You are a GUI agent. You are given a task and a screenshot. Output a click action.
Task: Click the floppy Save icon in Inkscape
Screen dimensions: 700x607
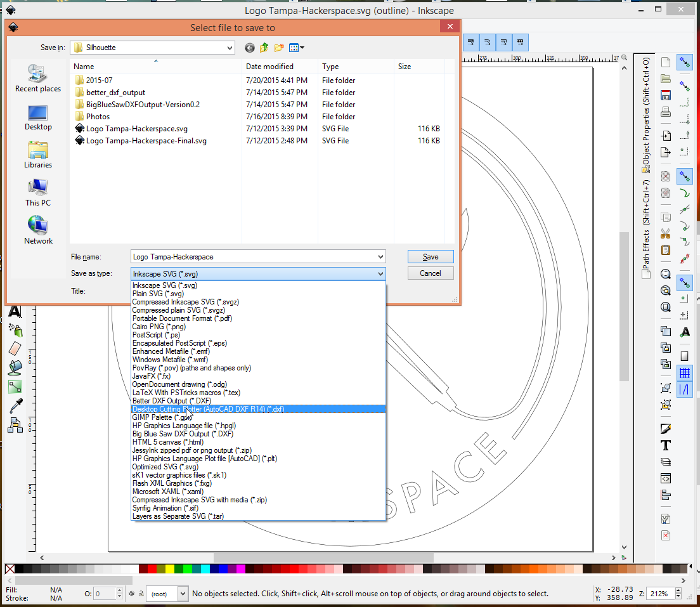tap(666, 95)
